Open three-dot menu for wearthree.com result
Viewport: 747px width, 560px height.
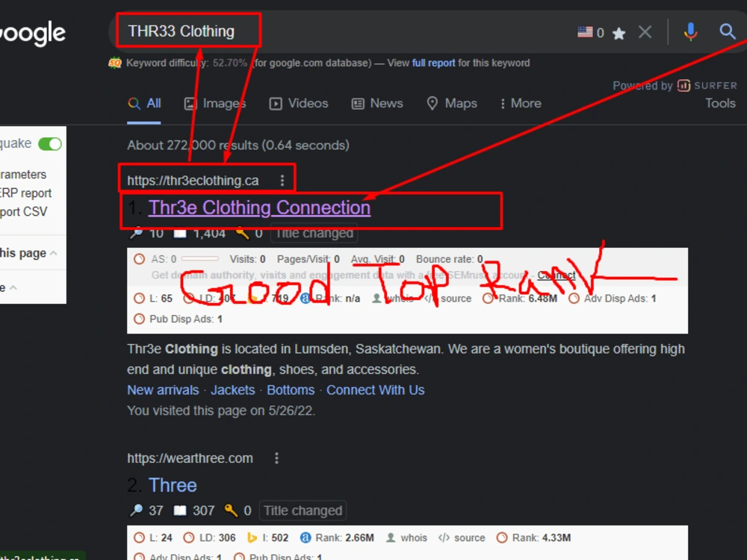[276, 458]
